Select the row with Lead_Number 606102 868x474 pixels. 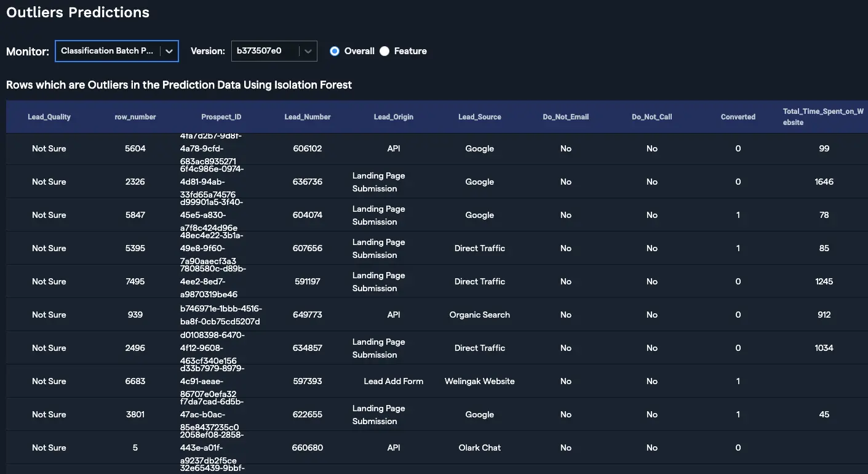pos(308,149)
